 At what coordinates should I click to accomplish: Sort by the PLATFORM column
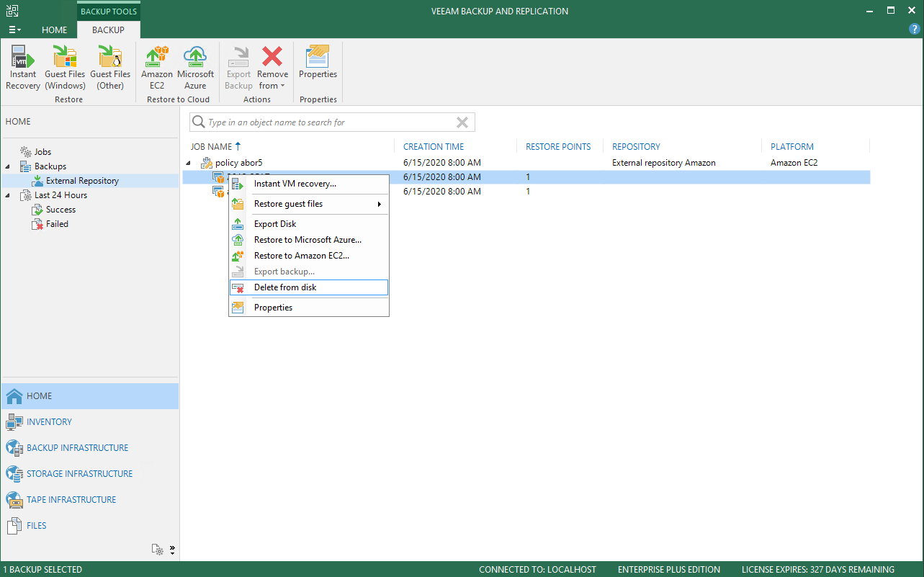791,146
